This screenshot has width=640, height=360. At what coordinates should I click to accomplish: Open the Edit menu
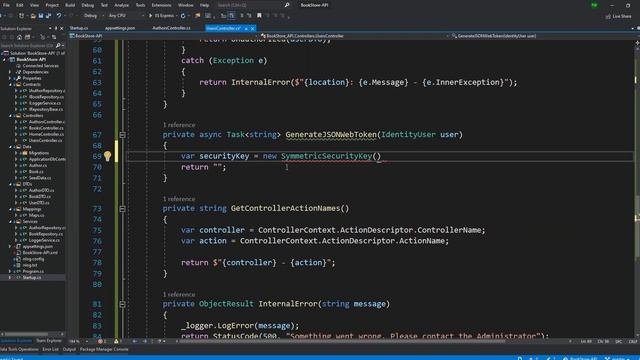pyautogui.click(x=20, y=5)
